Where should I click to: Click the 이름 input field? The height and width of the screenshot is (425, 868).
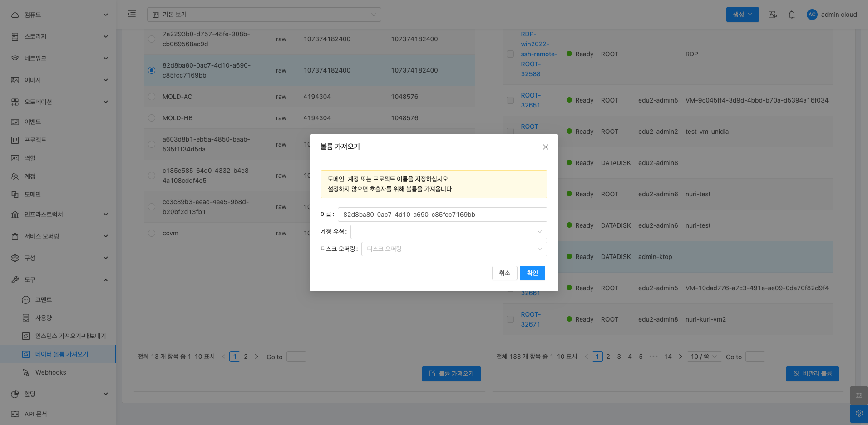coord(442,215)
